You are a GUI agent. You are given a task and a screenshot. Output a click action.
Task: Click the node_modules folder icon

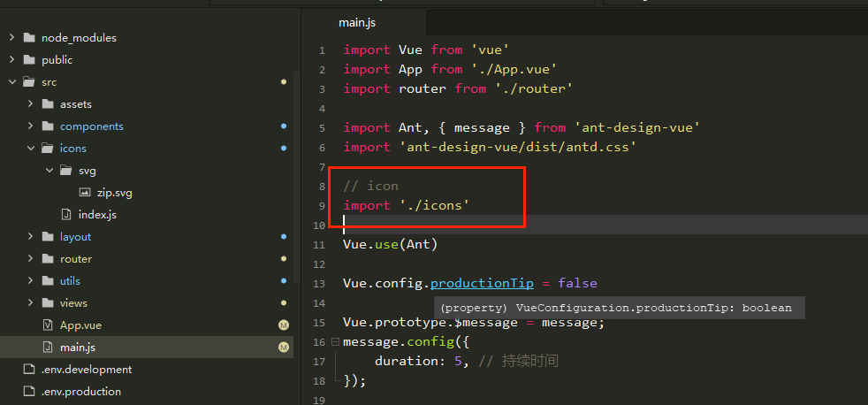click(29, 38)
